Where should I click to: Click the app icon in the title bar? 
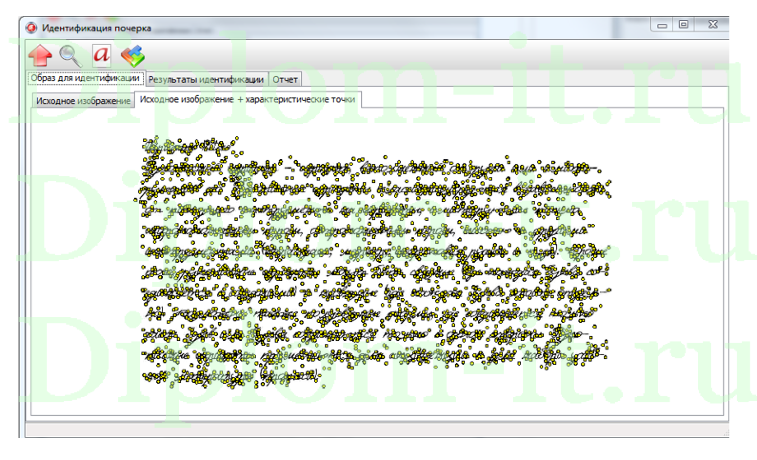tap(31, 27)
